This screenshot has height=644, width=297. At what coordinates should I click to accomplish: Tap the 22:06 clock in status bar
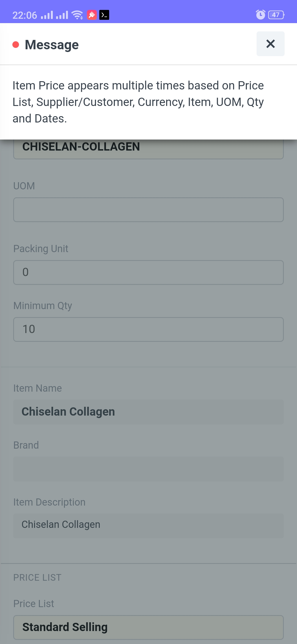click(x=25, y=15)
